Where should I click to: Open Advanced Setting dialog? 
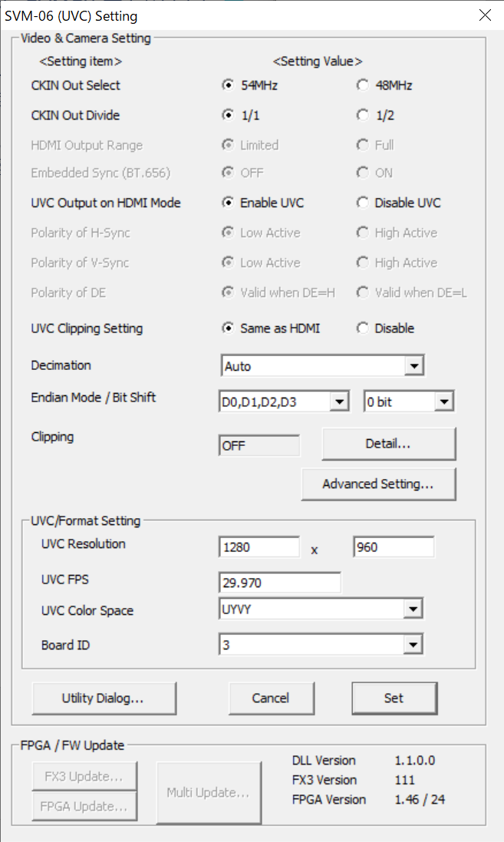[x=378, y=484]
